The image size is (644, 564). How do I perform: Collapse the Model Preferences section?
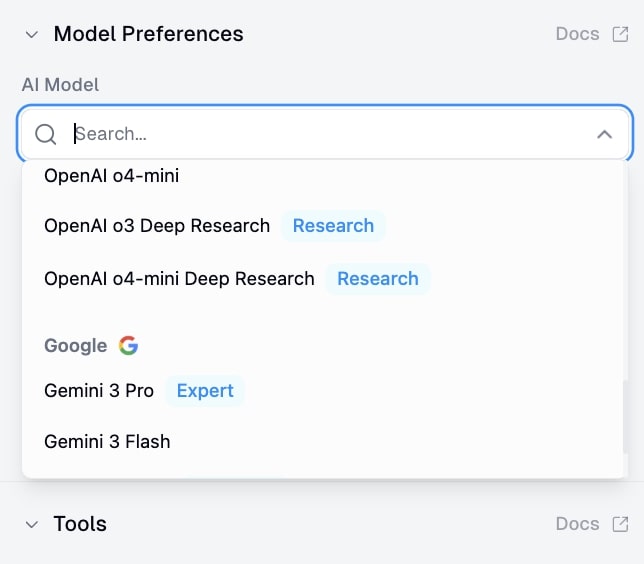click(x=32, y=34)
